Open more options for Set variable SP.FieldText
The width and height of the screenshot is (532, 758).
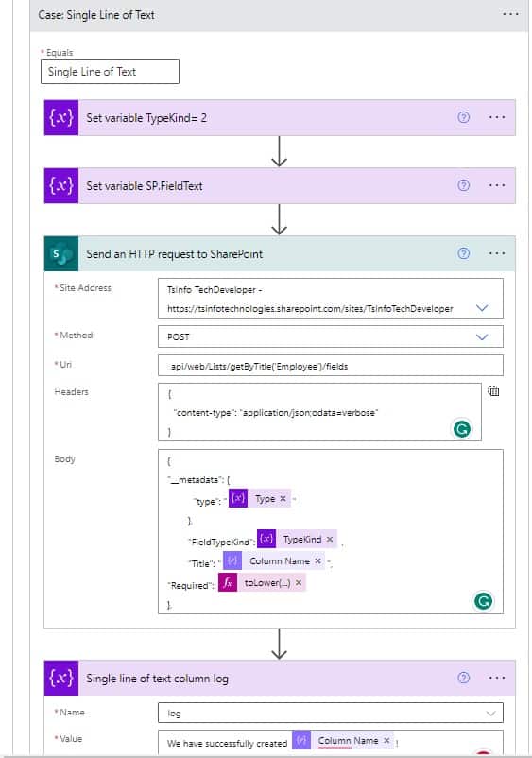pos(497,185)
